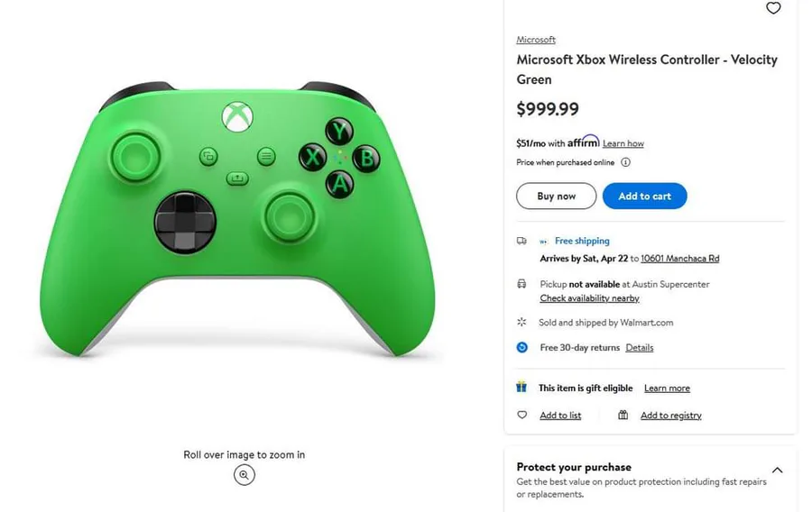Click the heart favorite icon at top
This screenshot has width=812, height=512.
(773, 8)
